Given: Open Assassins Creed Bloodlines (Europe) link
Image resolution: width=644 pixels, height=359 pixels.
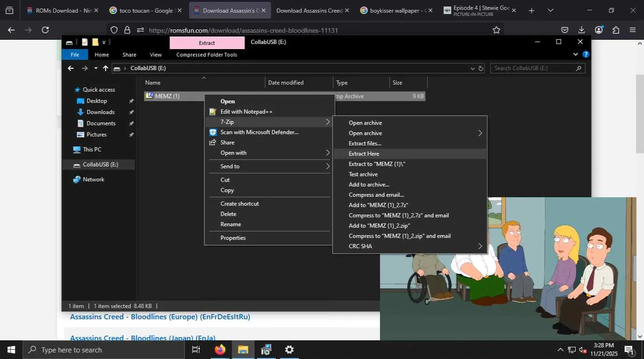Looking at the screenshot, I should 160,317.
